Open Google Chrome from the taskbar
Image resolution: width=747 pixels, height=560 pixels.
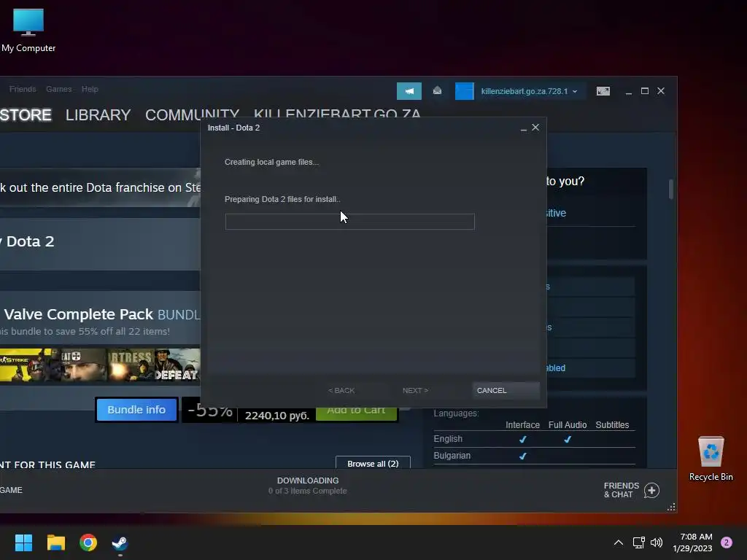(x=88, y=542)
